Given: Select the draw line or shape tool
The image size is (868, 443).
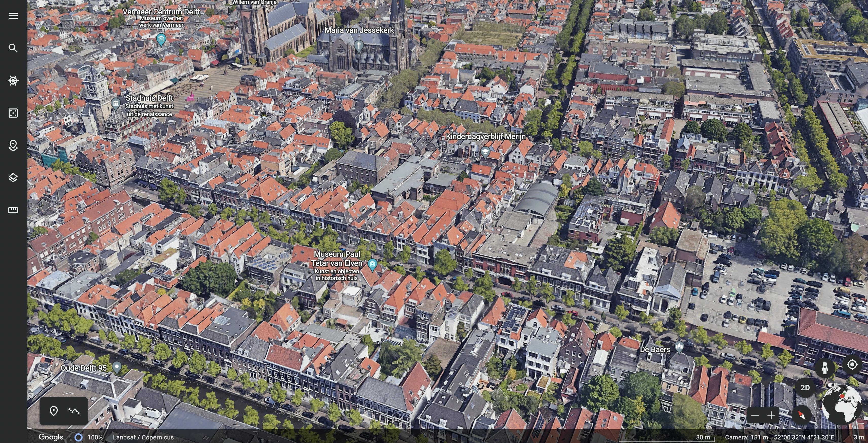Looking at the screenshot, I should (74, 411).
